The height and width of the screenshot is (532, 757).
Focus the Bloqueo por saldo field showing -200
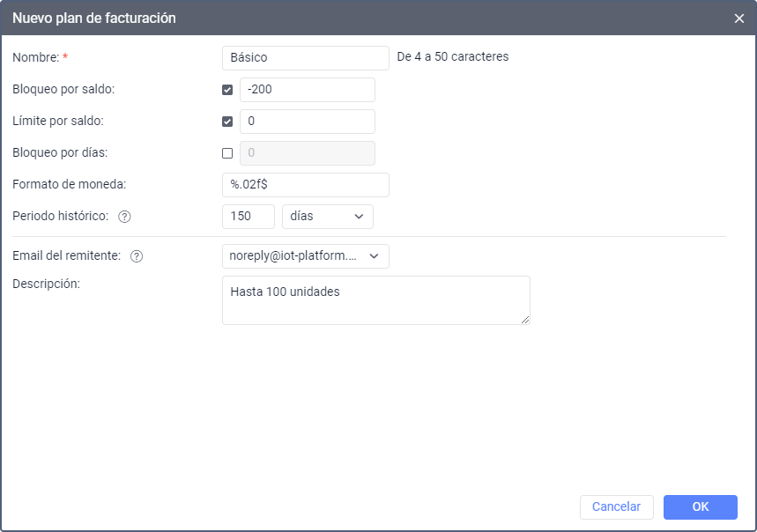(307, 90)
